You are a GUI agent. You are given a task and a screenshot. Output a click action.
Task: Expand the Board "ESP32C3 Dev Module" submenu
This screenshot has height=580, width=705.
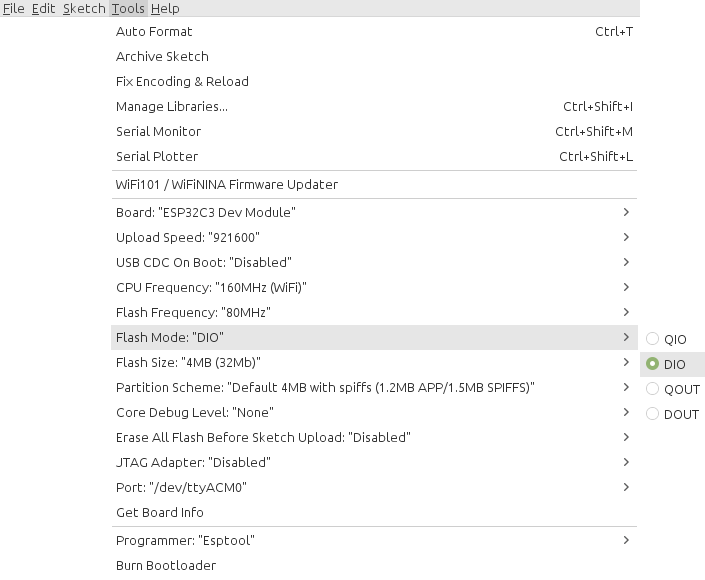(374, 212)
